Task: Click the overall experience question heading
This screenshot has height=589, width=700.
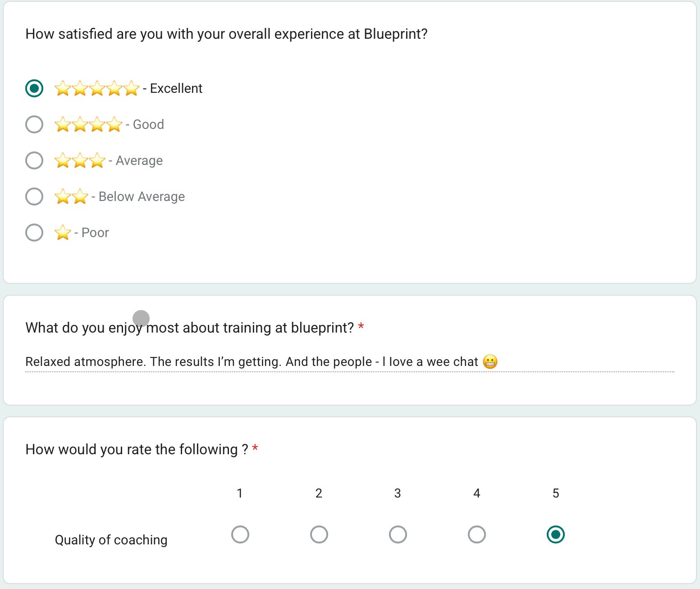Action: (x=226, y=34)
